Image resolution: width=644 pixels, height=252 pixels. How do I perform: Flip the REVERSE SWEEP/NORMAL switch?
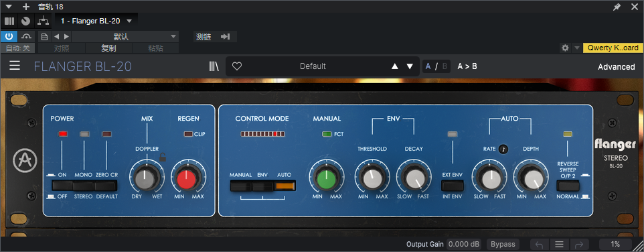click(x=568, y=186)
